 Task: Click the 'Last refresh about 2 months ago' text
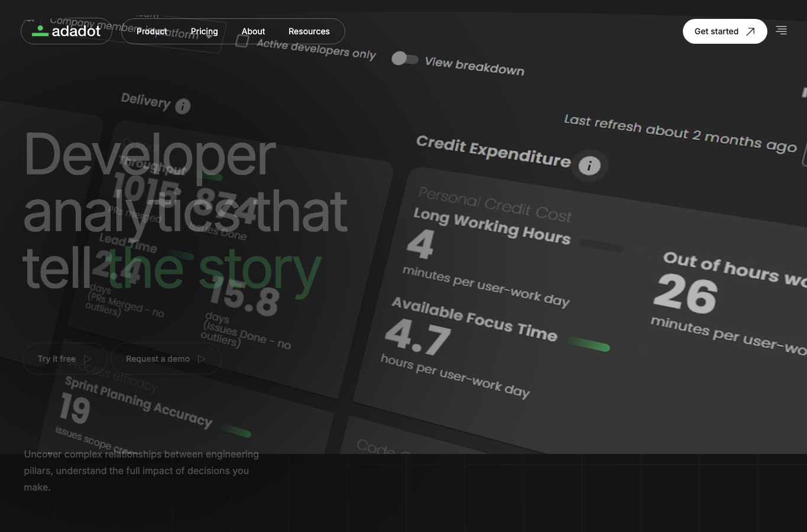[680, 134]
